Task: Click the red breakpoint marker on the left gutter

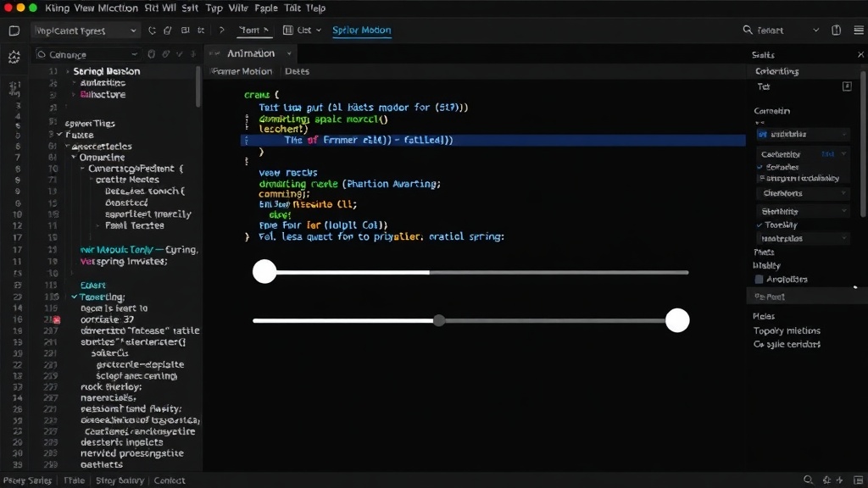Action: pyautogui.click(x=57, y=319)
